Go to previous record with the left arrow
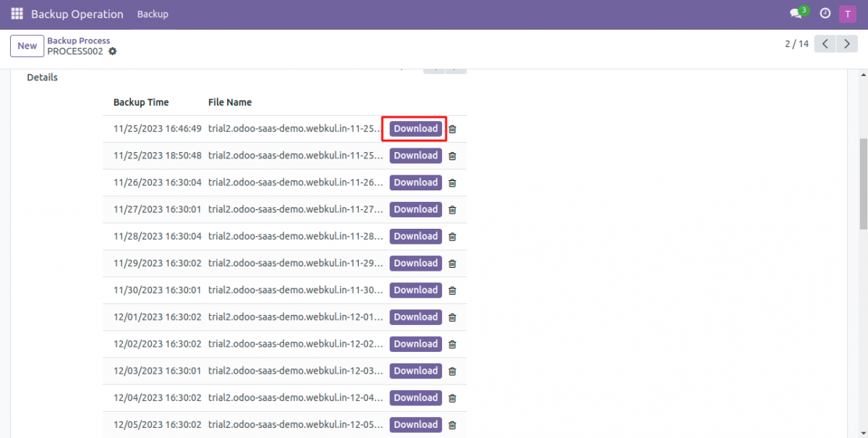Image resolution: width=868 pixels, height=438 pixels. (825, 43)
